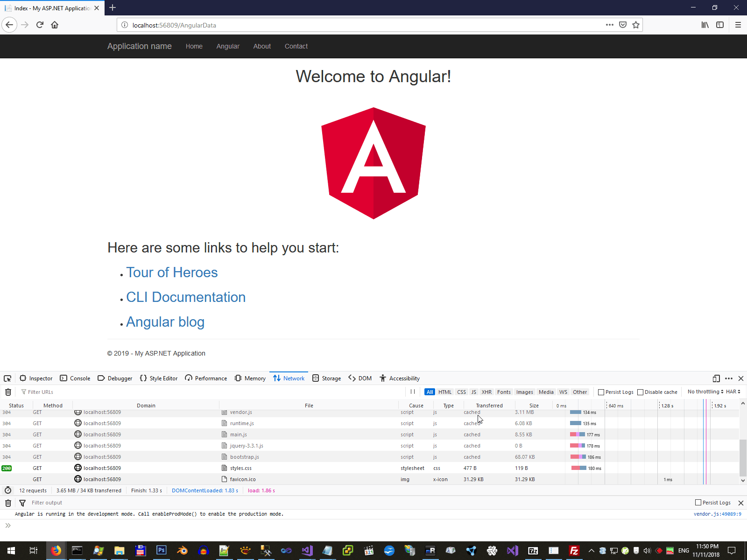Bookmark this page with the star icon
This screenshot has height=560, width=747.
point(636,25)
